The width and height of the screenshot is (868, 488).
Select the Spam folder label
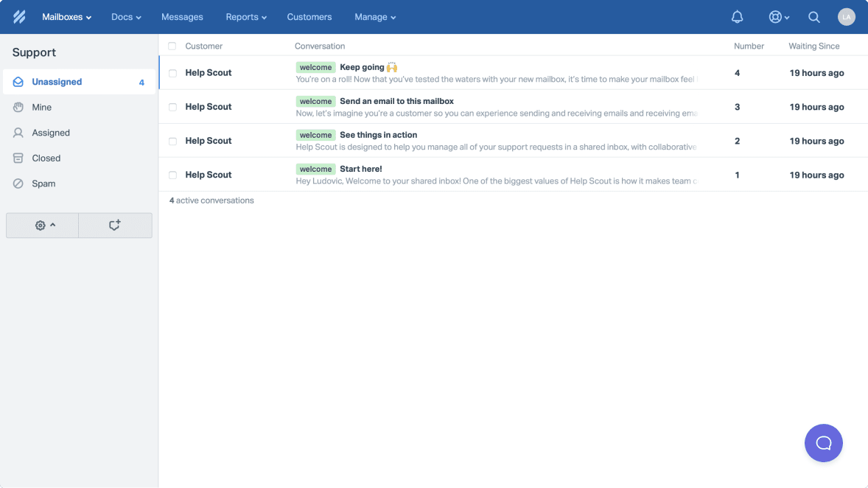click(x=43, y=184)
